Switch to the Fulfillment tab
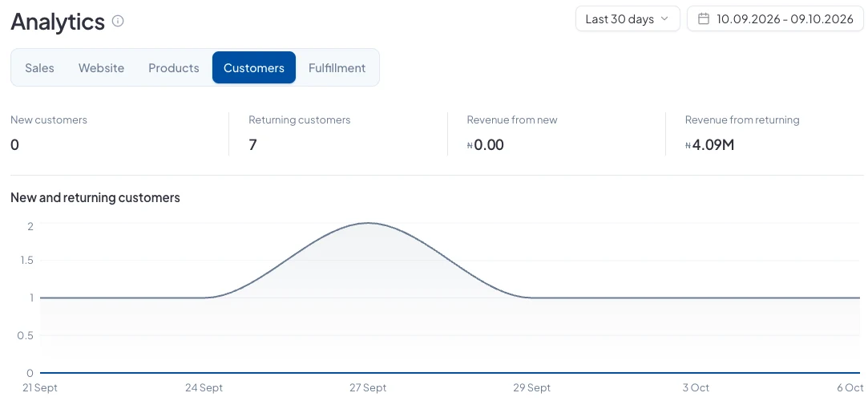This screenshot has width=868, height=405. tap(337, 67)
